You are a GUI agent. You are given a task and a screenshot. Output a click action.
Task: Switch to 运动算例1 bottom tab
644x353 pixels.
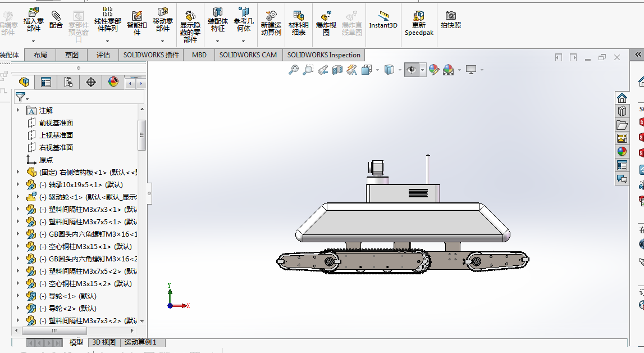tap(140, 342)
